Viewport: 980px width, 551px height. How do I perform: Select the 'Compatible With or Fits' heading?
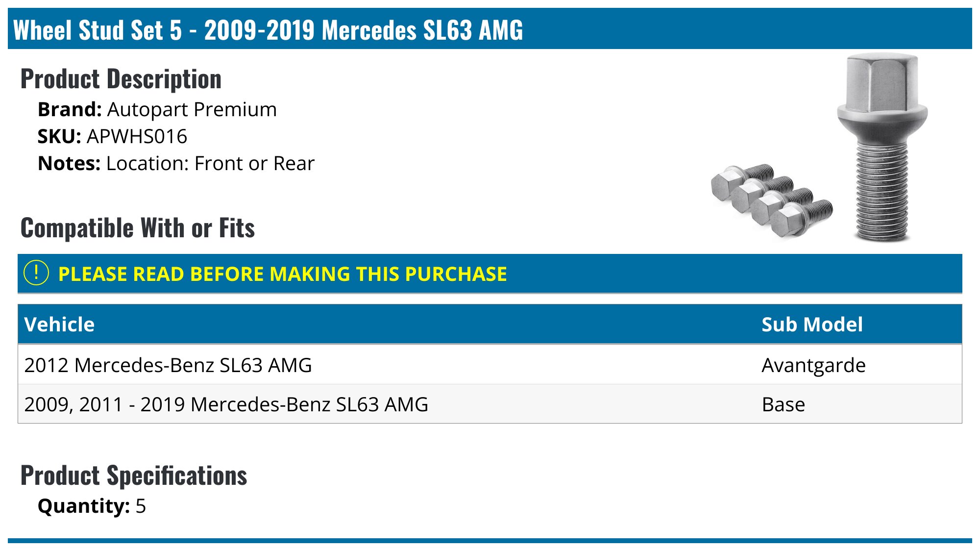pos(138,228)
